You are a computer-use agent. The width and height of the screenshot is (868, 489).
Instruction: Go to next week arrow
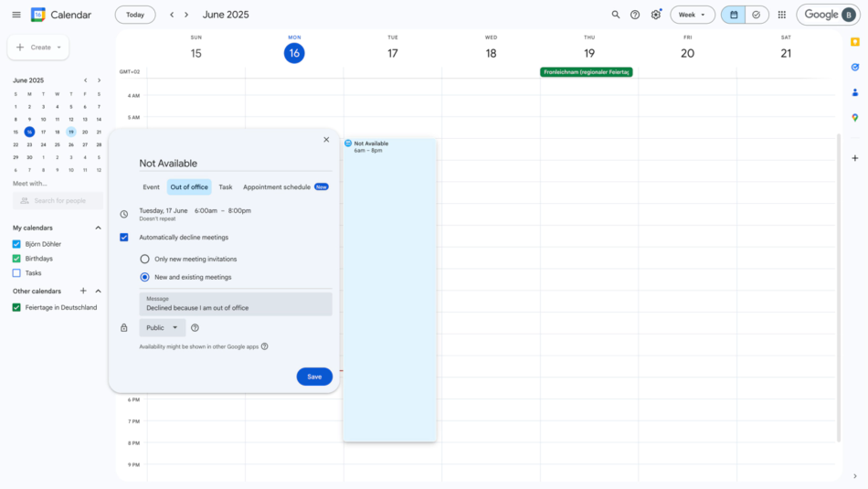[186, 15]
